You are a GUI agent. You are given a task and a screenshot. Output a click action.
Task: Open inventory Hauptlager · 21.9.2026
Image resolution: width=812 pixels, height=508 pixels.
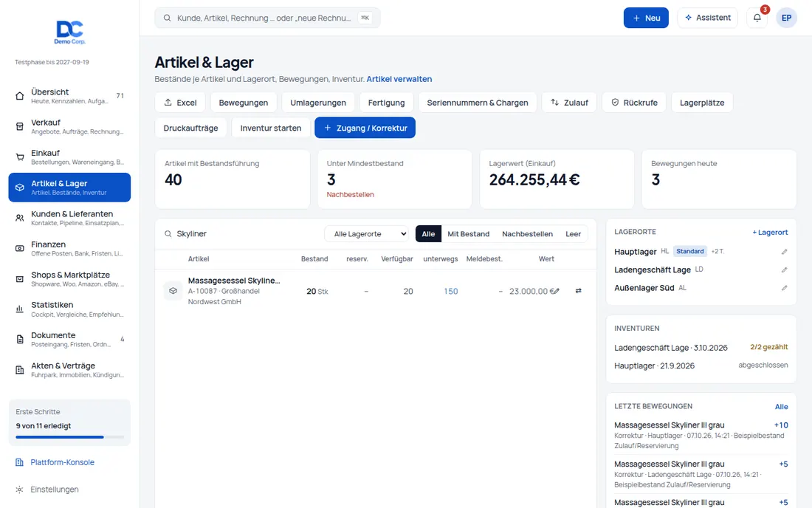701,365
